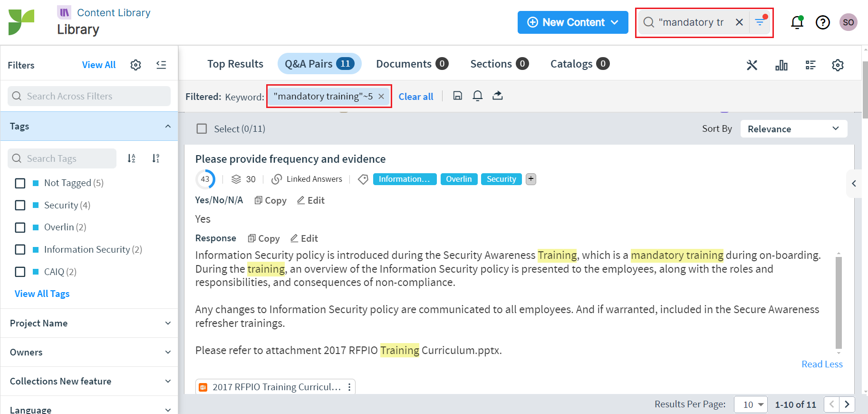The image size is (868, 414).
Task: Collapse the filters sidebar panel icon
Action: pos(161,65)
